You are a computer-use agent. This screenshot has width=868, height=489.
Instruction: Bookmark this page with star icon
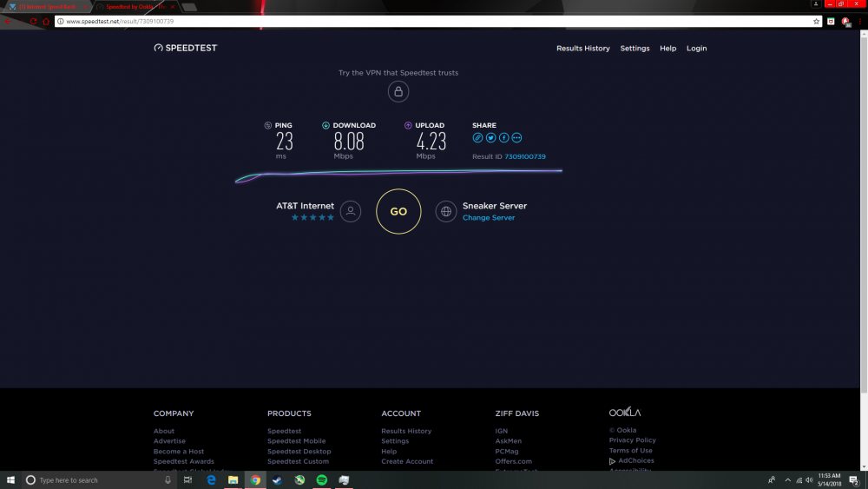pyautogui.click(x=816, y=21)
